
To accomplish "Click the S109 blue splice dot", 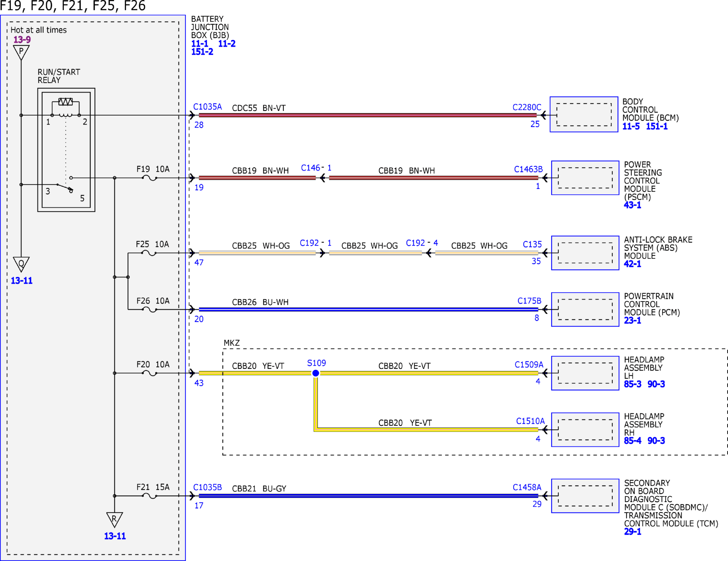I will click(316, 373).
